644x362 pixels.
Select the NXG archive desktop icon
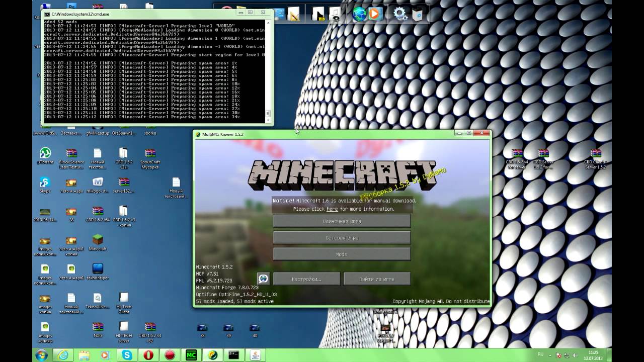pos(98,330)
